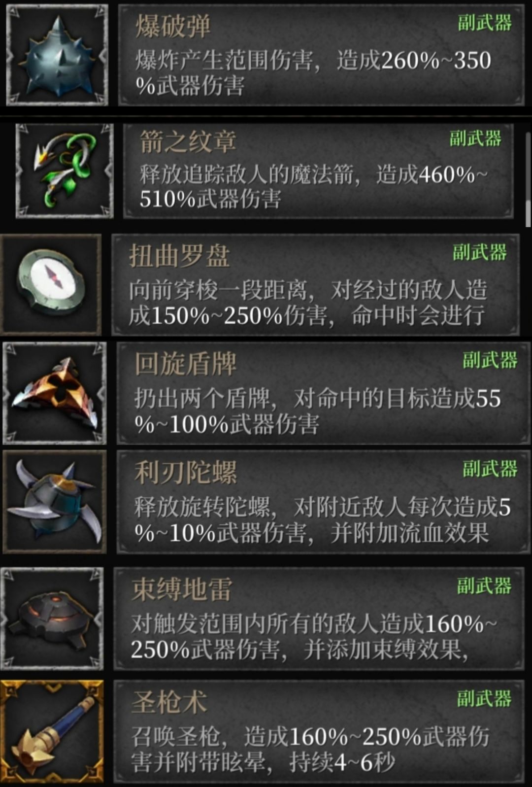The height and width of the screenshot is (787, 532).
Task: Click the 副武器 label on 扭曲罗盘
Action: tap(479, 252)
